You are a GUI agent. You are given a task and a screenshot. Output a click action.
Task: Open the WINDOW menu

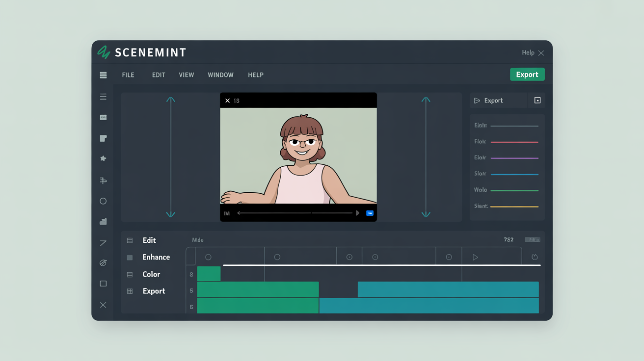(x=220, y=75)
